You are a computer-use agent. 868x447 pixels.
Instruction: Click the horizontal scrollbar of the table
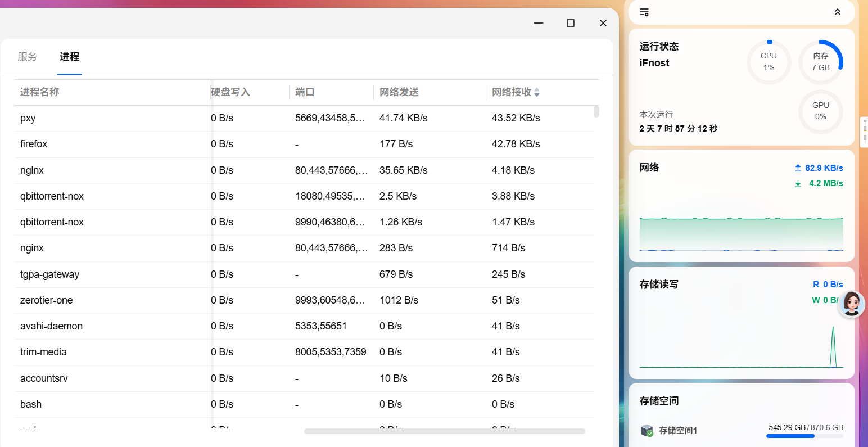[445, 431]
